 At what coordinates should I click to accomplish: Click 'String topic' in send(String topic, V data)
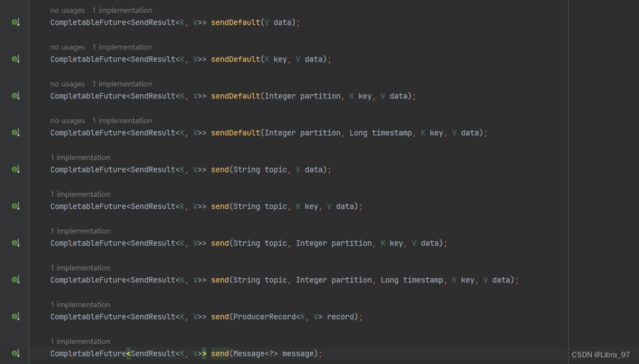pos(260,169)
